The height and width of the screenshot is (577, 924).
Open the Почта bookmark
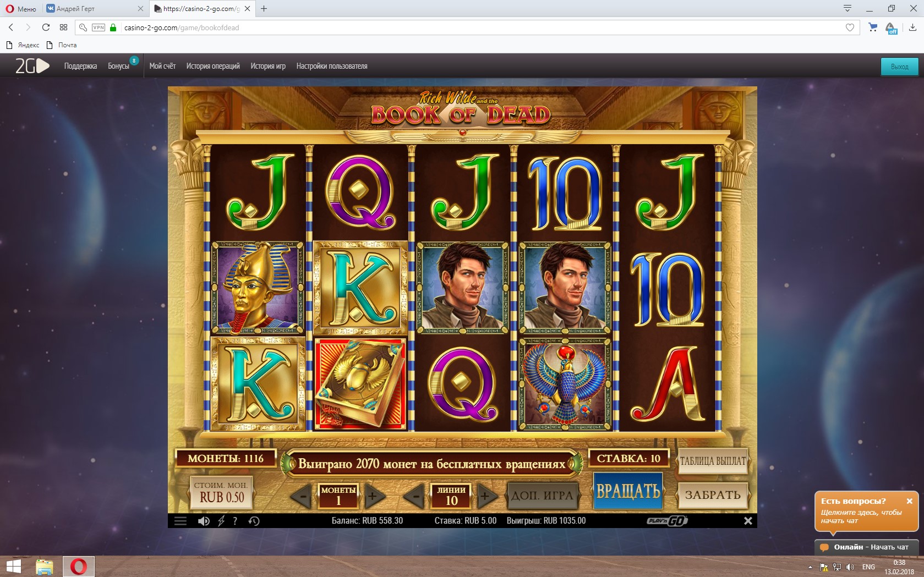(x=62, y=45)
